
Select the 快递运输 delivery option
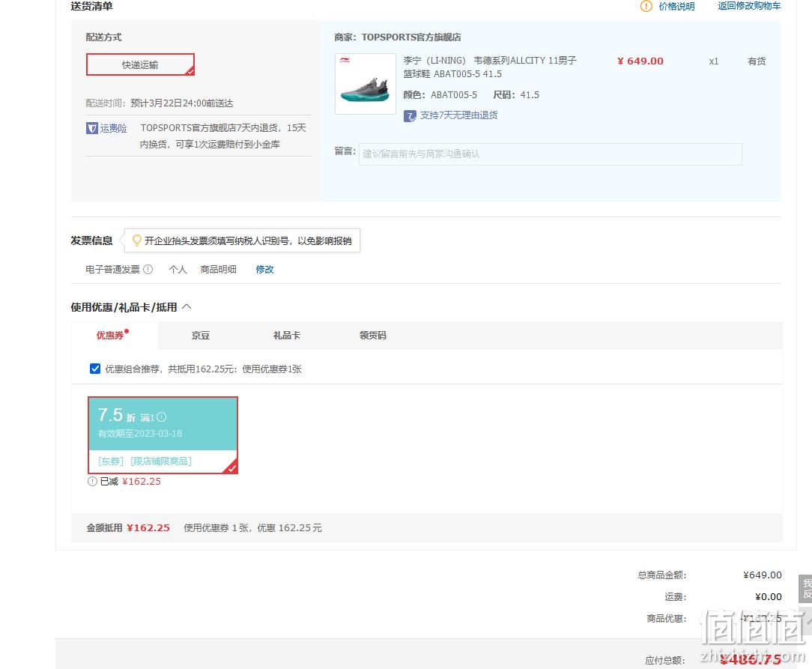pos(140,64)
